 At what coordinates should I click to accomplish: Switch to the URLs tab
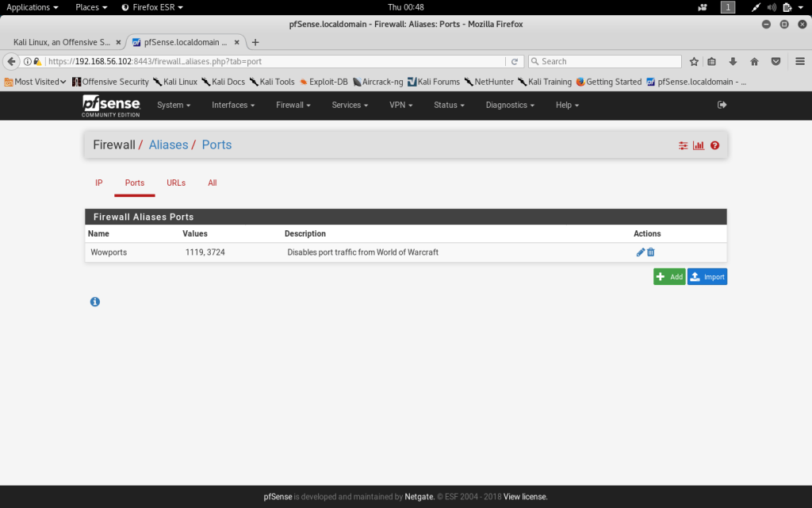[176, 183]
